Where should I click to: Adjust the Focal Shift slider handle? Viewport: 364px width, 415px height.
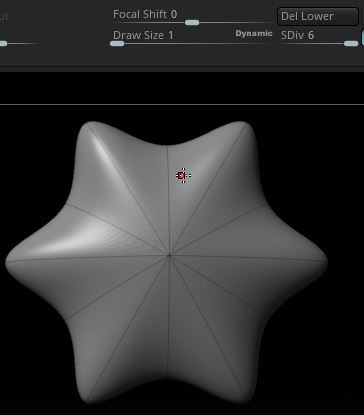pos(192,23)
